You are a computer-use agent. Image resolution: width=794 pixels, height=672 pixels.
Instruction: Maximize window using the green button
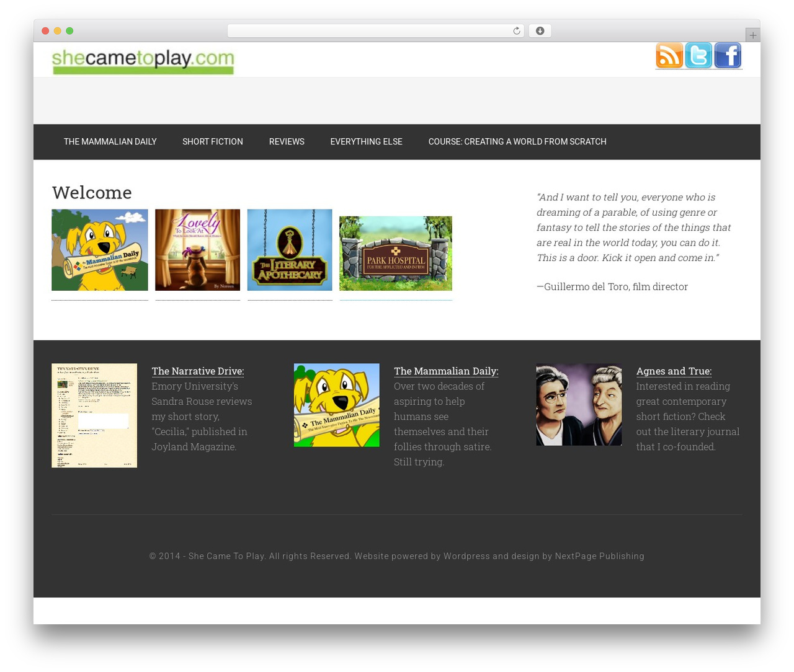coord(69,31)
